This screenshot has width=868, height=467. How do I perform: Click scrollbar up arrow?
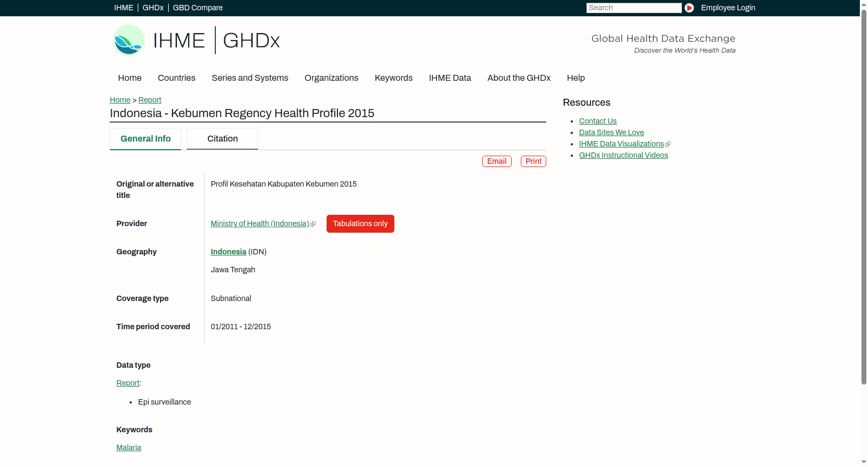864,4
